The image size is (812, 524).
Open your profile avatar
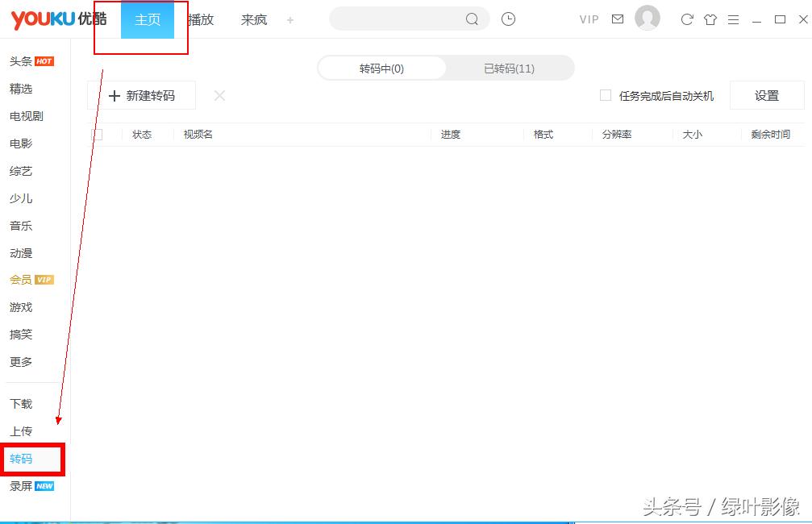pos(647,19)
